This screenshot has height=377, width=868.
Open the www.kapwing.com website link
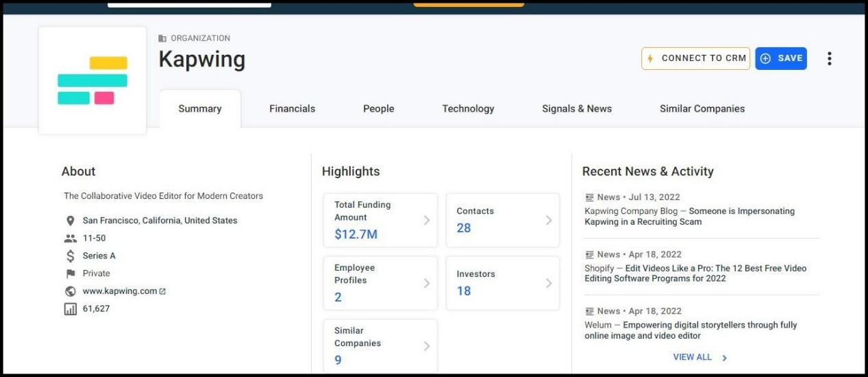pos(119,291)
